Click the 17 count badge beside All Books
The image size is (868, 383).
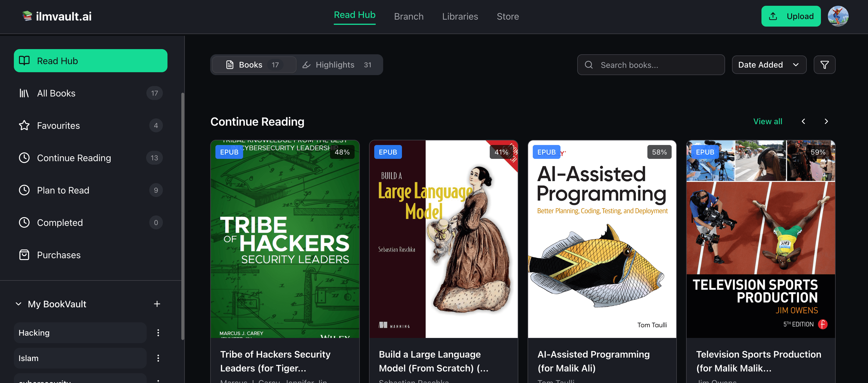click(154, 93)
